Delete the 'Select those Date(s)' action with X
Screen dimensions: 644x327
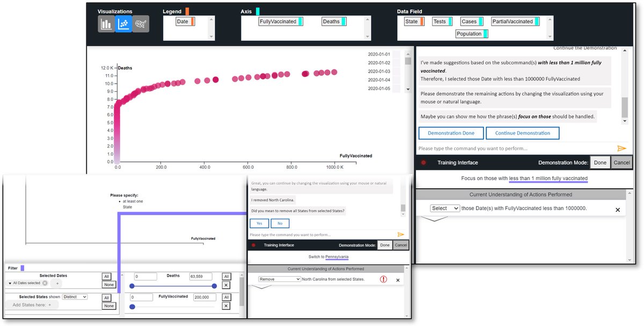617,210
